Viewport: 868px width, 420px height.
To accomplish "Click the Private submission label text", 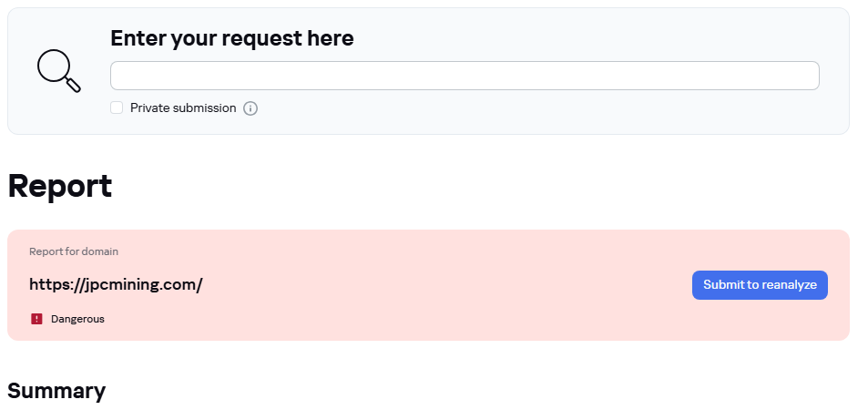I will pyautogui.click(x=183, y=108).
